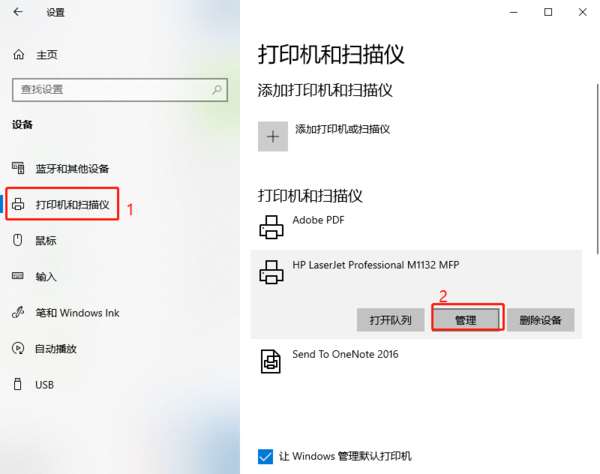Click the back arrow icon

pyautogui.click(x=18, y=12)
